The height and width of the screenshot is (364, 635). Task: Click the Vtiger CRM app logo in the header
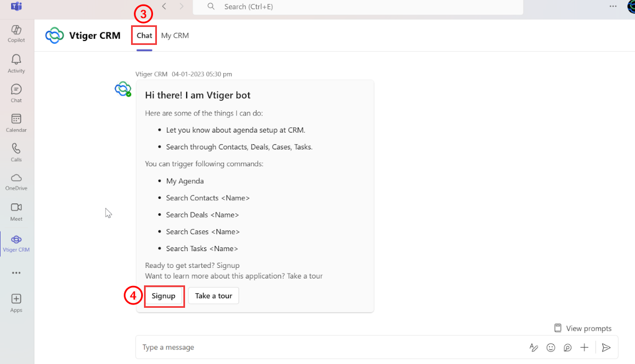(x=55, y=35)
